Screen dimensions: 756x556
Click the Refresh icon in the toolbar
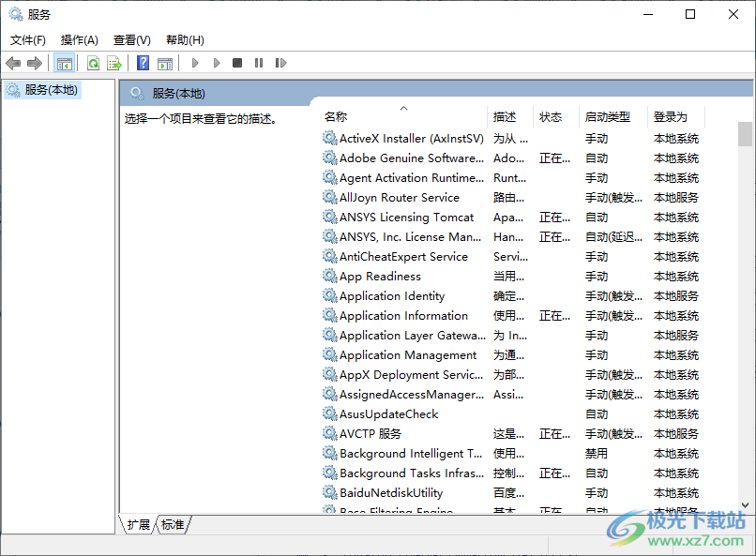pos(94,63)
